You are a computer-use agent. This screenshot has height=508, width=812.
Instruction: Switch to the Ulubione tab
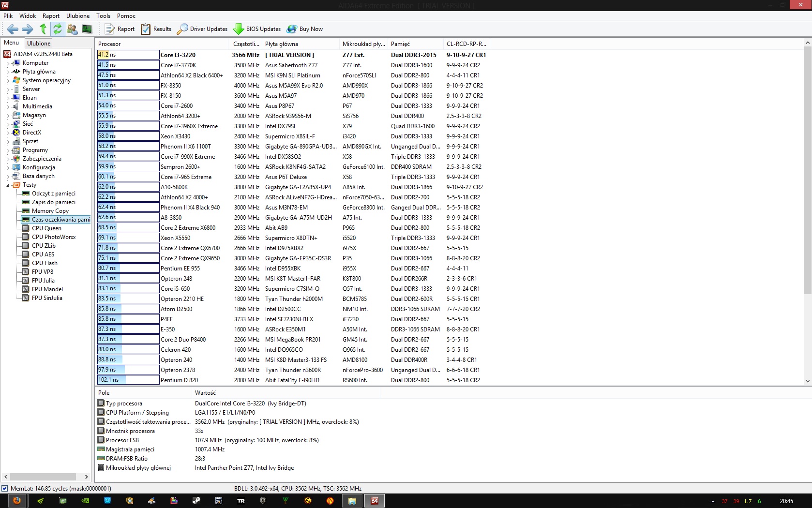pos(39,44)
